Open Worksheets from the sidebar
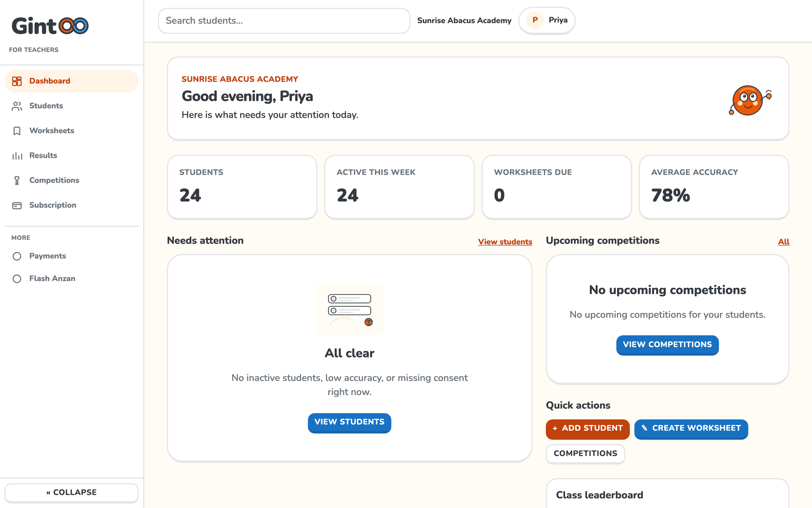Viewport: 812px width, 508px height. [x=71, y=131]
